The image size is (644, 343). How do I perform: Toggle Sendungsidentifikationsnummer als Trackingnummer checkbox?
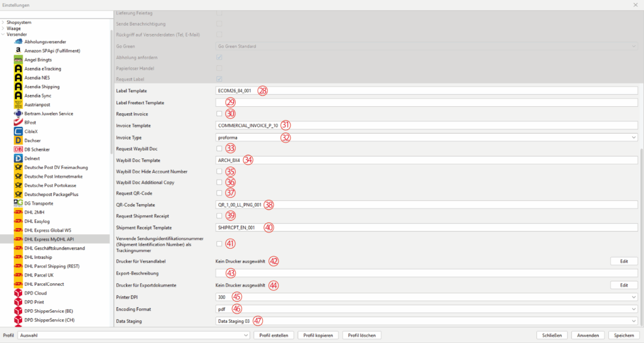pyautogui.click(x=219, y=244)
